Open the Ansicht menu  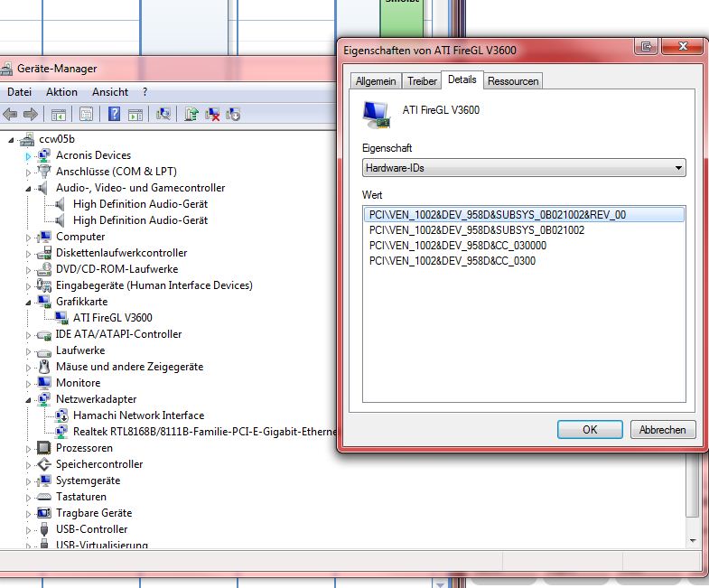(x=110, y=92)
